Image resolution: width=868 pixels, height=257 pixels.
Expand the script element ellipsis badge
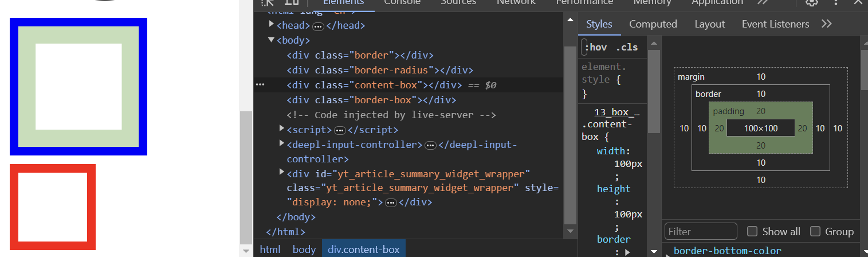[340, 130]
